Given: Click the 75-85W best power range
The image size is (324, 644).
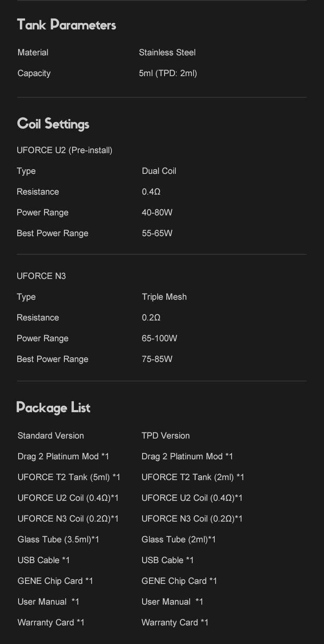Looking at the screenshot, I should (x=157, y=359).
